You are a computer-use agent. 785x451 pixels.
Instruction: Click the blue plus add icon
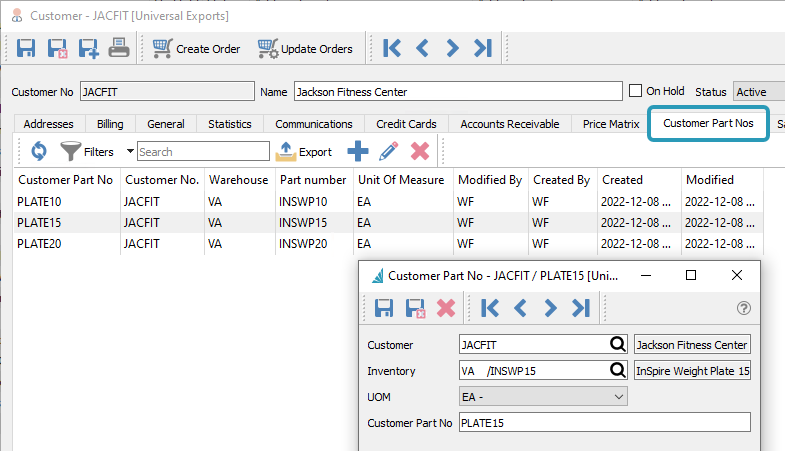coord(357,151)
